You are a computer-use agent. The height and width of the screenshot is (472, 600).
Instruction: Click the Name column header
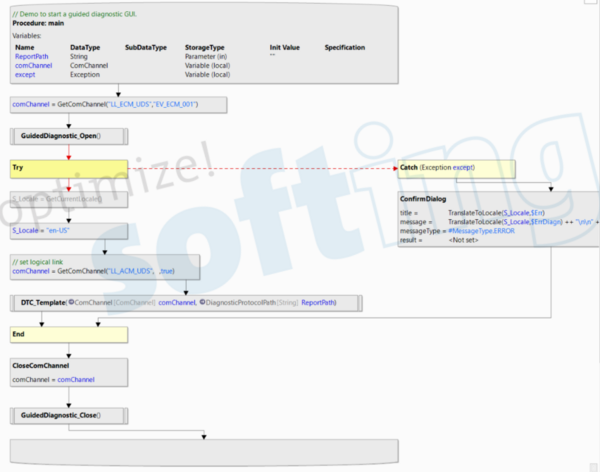click(x=24, y=47)
